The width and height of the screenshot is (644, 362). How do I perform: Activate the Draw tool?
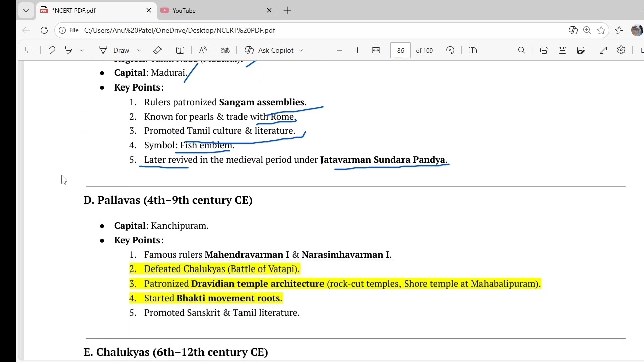(115, 50)
